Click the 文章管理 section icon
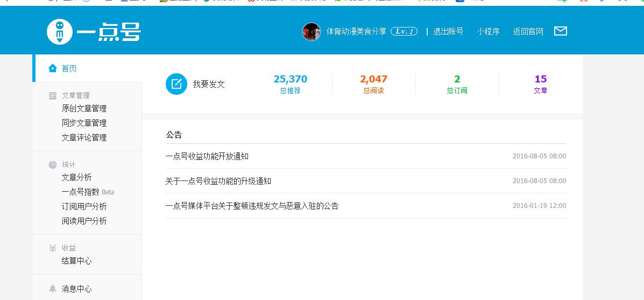This screenshot has height=300, width=644. click(53, 96)
